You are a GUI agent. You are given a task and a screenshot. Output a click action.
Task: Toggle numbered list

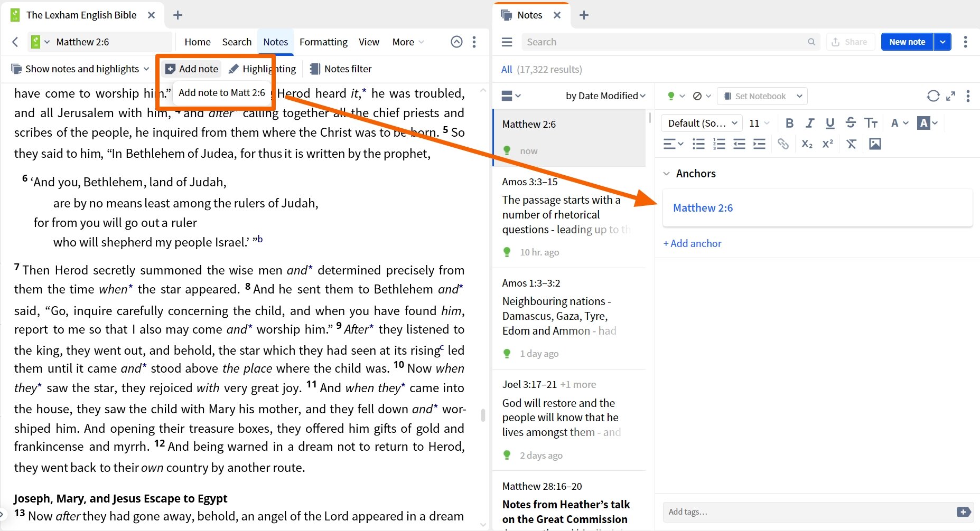[x=719, y=144]
